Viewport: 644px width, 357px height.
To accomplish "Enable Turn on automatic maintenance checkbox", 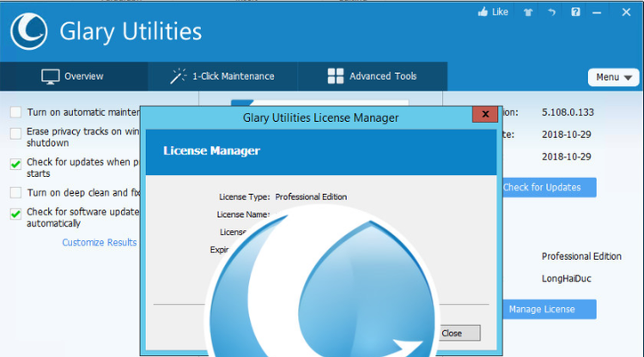I will (x=15, y=112).
